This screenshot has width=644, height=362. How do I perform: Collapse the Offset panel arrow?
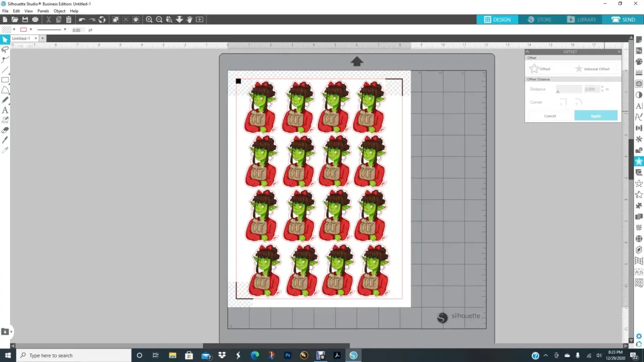[x=527, y=52]
